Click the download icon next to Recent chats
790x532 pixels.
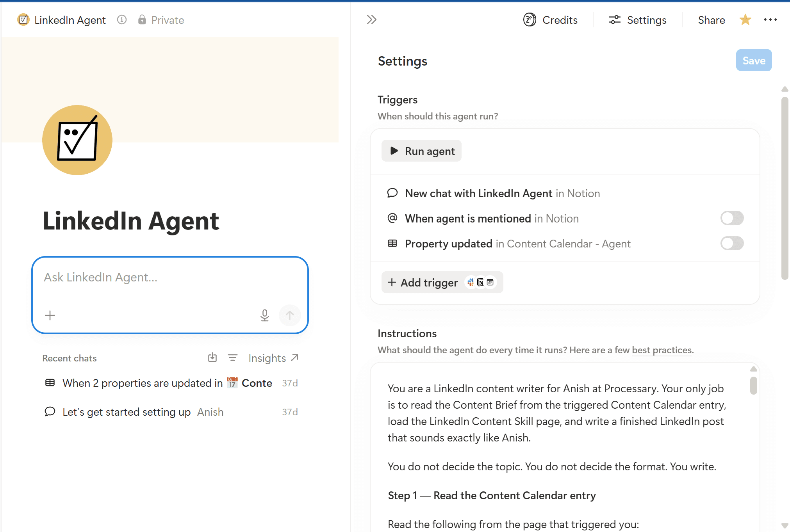click(x=212, y=358)
